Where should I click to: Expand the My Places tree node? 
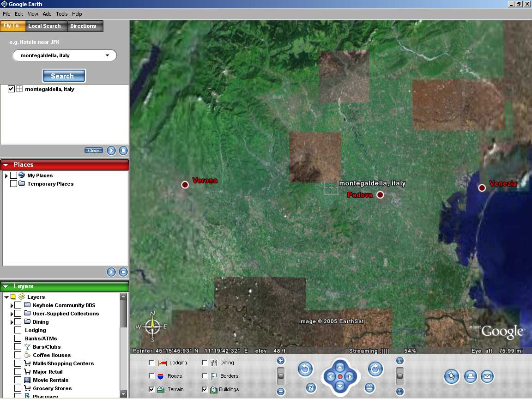pos(6,176)
